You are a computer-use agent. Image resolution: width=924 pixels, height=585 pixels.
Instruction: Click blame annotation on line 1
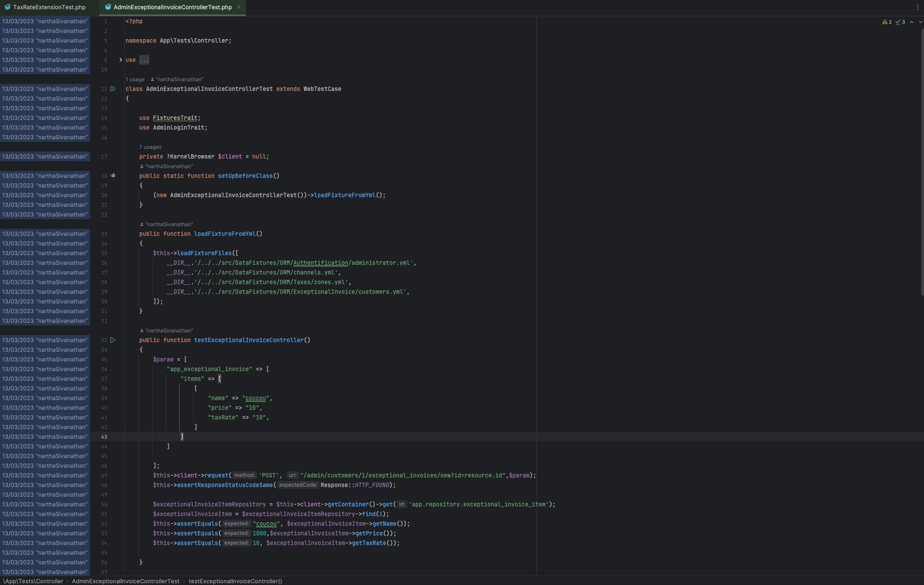pos(45,21)
